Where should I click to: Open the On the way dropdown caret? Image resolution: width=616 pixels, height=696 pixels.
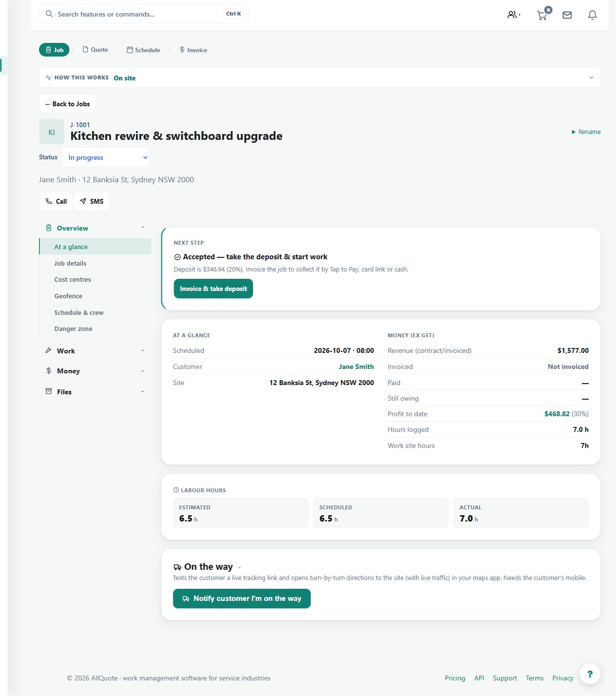tap(239, 568)
